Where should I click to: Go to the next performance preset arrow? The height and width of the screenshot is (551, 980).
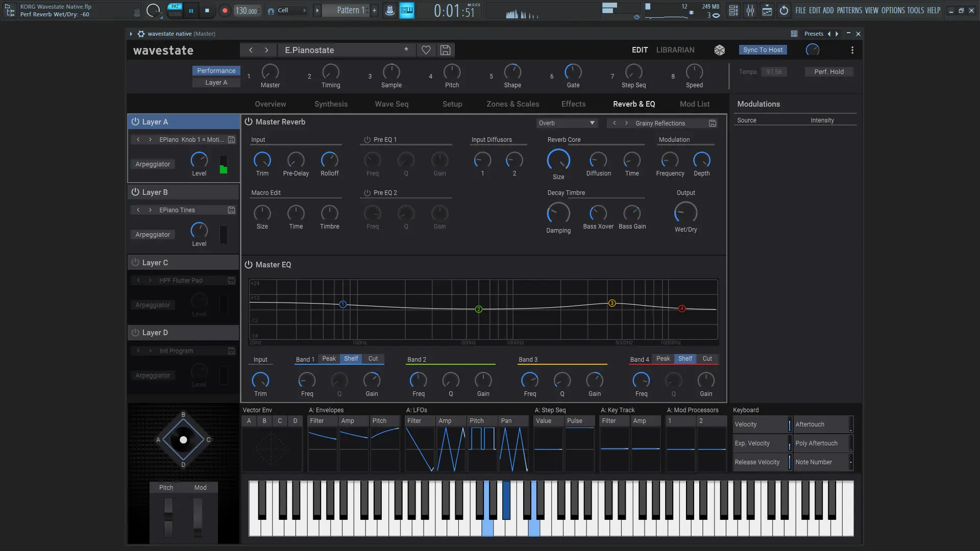pos(266,50)
